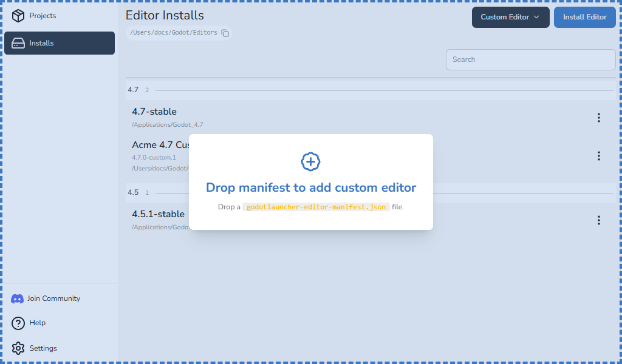Viewport: 622px width, 364px height.
Task: Click the 4.7.0-custom.1 version text
Action: pos(154,158)
